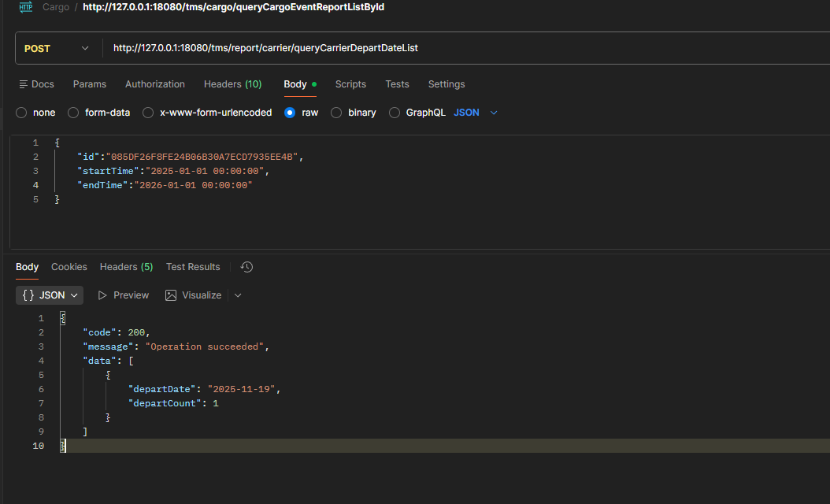Select x-www-form-urlencoded body type
This screenshot has width=830, height=504.
(x=148, y=113)
